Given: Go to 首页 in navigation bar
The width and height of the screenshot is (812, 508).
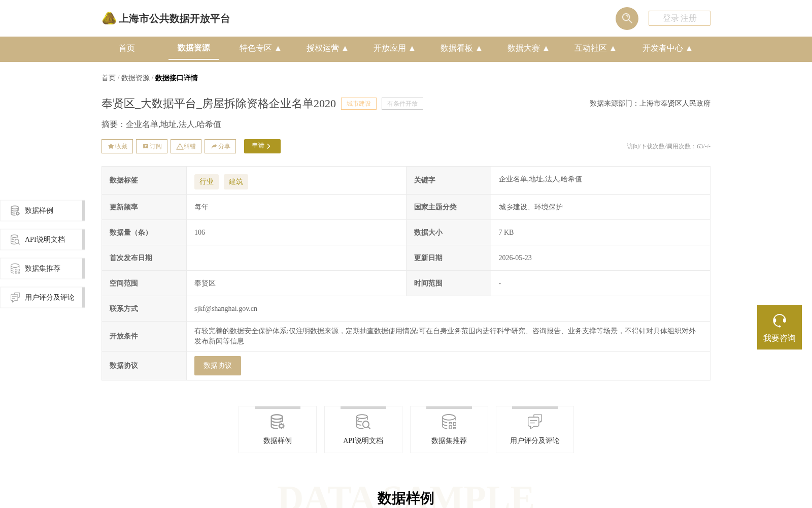Looking at the screenshot, I should (127, 48).
